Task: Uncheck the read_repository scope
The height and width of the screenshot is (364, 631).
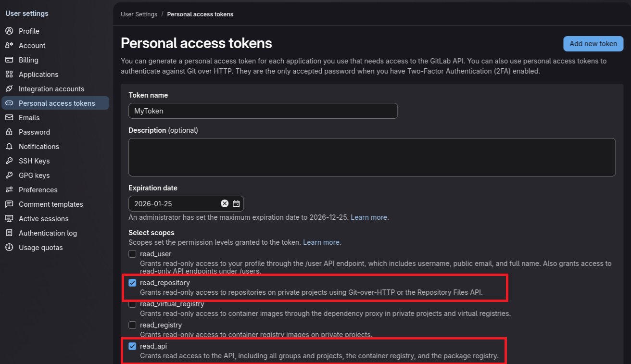Action: [132, 283]
